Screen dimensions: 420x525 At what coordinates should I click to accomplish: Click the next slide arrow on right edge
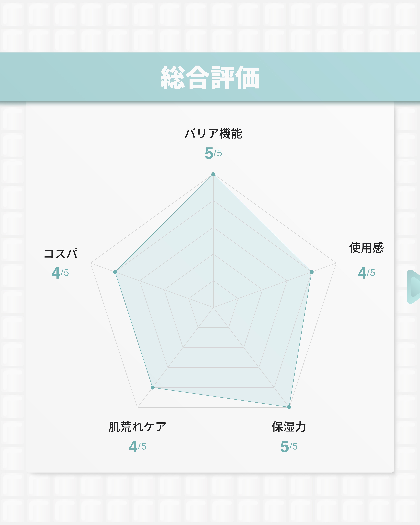click(414, 287)
